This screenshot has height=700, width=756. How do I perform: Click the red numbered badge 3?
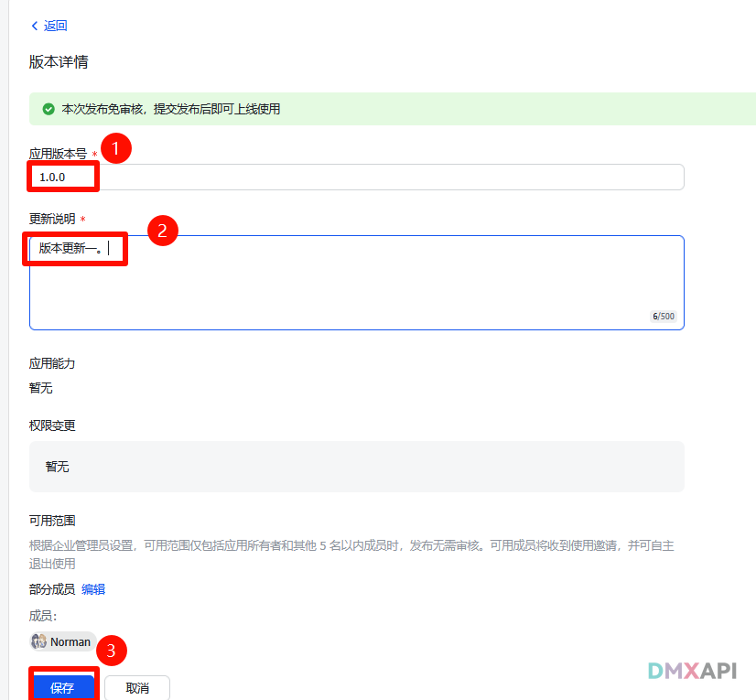coord(111,651)
